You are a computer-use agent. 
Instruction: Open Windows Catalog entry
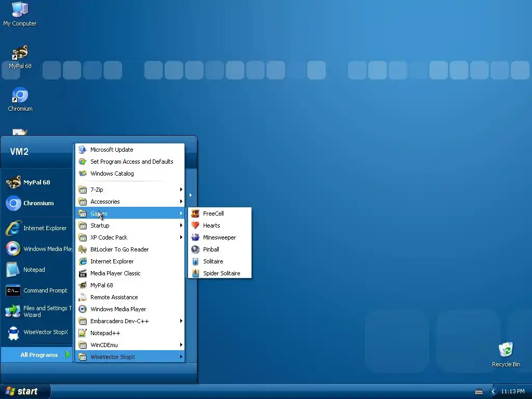point(130,174)
